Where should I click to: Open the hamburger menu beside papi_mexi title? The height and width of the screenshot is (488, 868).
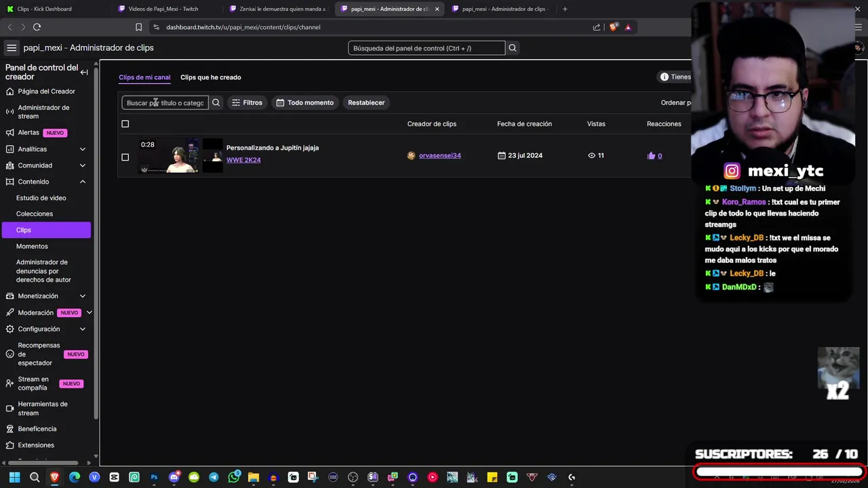pos(12,48)
